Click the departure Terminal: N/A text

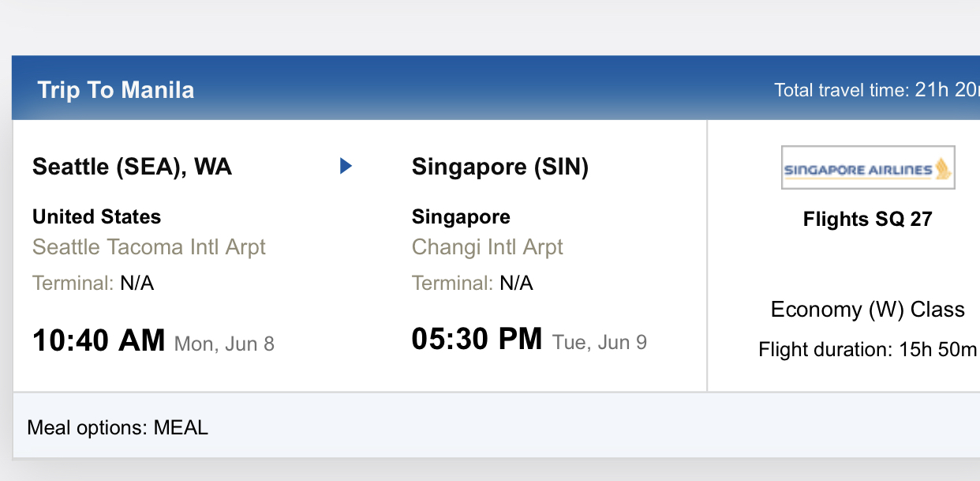tap(92, 283)
